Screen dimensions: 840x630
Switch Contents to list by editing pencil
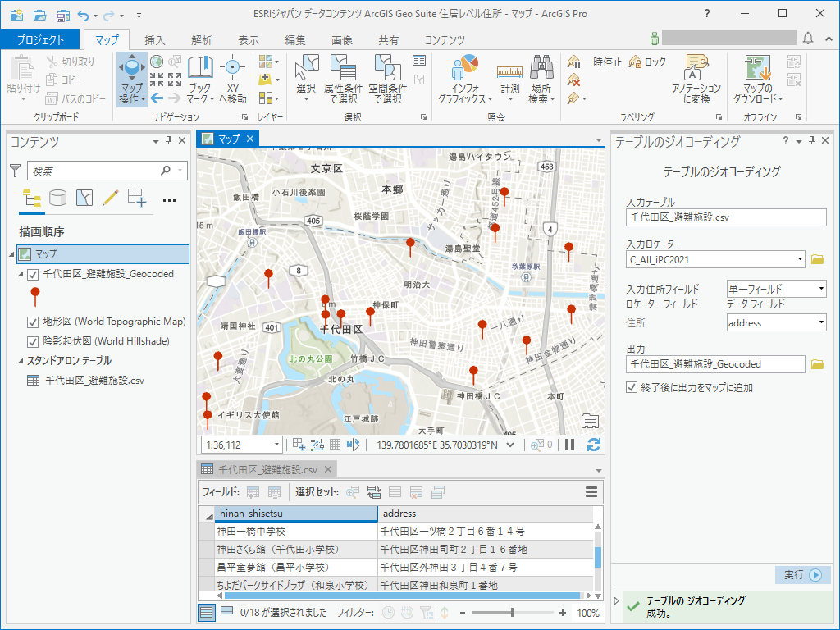tap(111, 199)
